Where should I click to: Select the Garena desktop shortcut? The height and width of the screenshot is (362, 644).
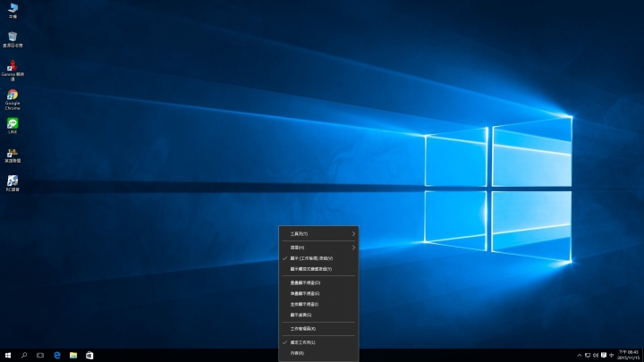click(13, 71)
